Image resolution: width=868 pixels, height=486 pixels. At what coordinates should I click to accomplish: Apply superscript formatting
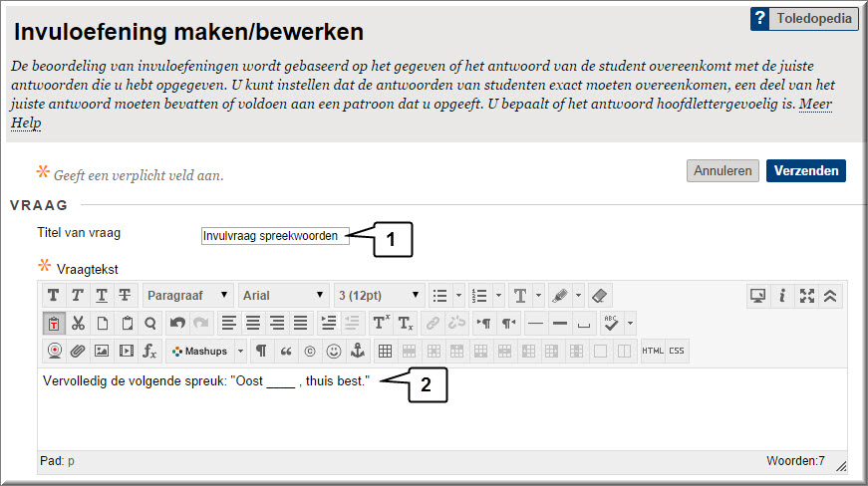(x=381, y=323)
